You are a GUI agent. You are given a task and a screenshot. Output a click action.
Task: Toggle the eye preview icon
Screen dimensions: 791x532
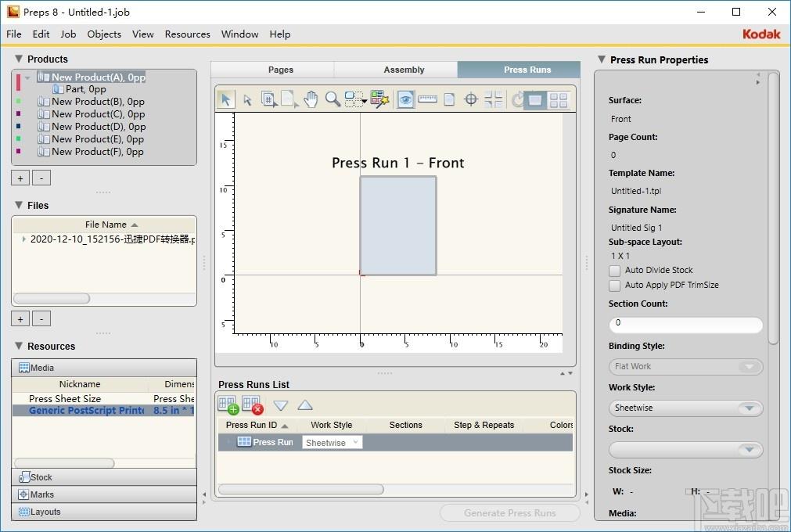point(405,99)
